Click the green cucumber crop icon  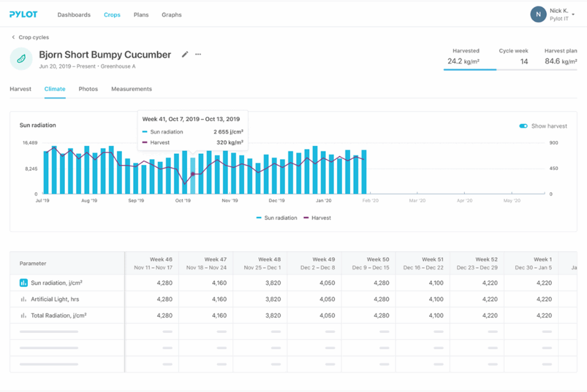coord(21,59)
